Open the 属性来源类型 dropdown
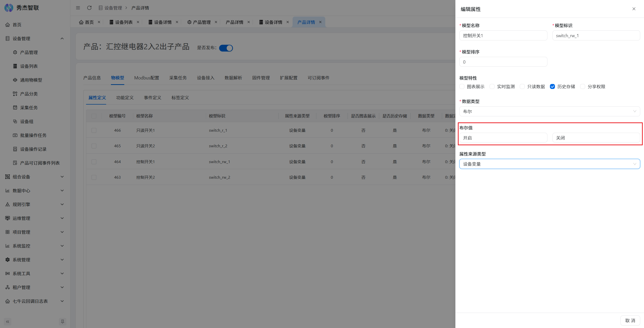Screen dimensions: 644x328 (x=549, y=164)
